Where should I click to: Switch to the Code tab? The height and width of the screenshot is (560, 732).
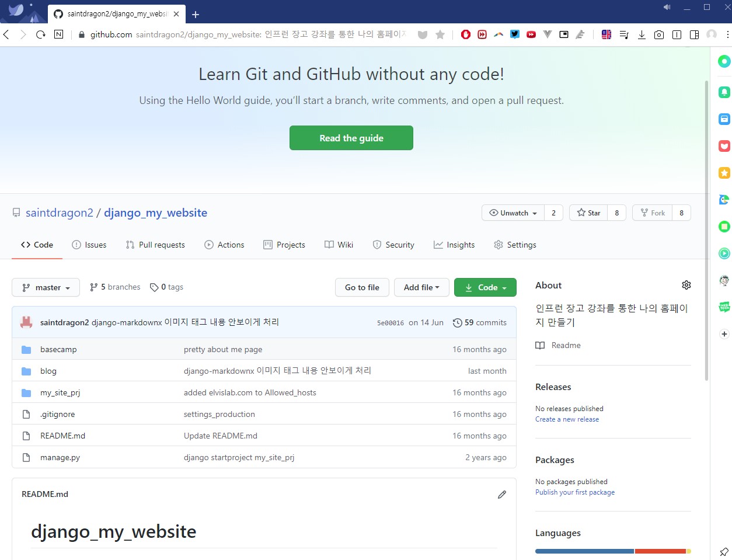(37, 245)
